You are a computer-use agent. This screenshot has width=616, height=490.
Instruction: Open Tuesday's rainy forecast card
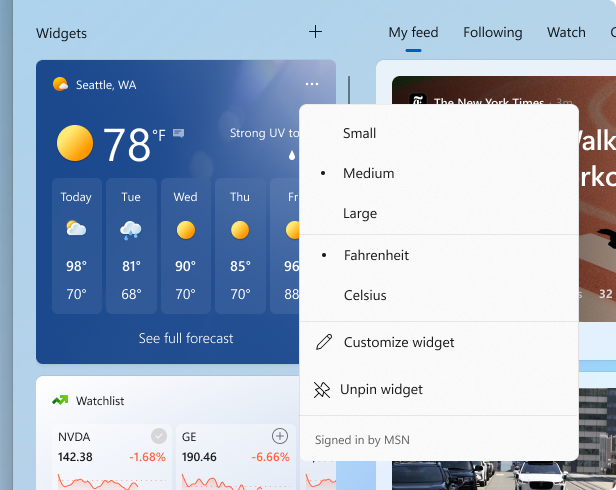(x=131, y=245)
